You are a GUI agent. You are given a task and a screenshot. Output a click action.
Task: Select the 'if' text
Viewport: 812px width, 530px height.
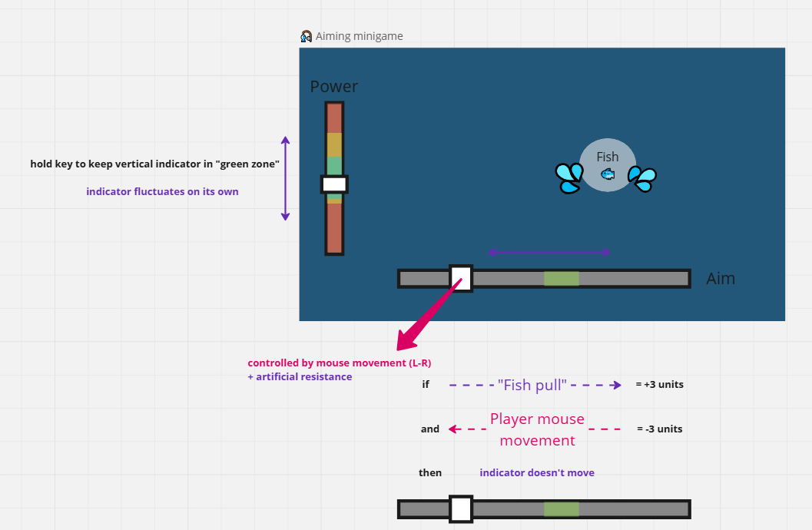pos(426,385)
